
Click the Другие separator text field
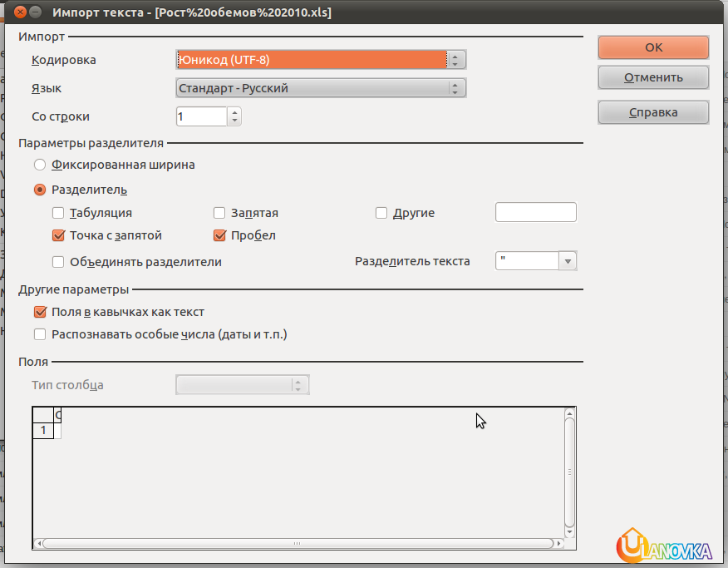click(535, 213)
